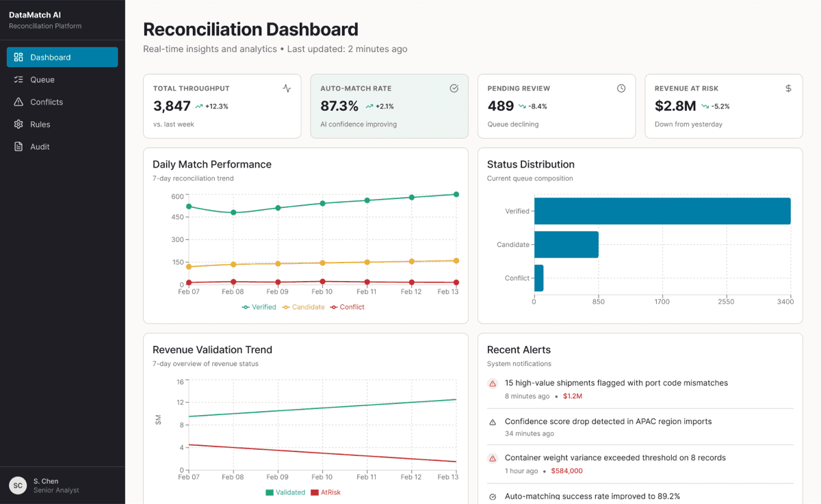821x504 pixels.
Task: Select the Auto-Match Rate card
Action: tap(389, 106)
